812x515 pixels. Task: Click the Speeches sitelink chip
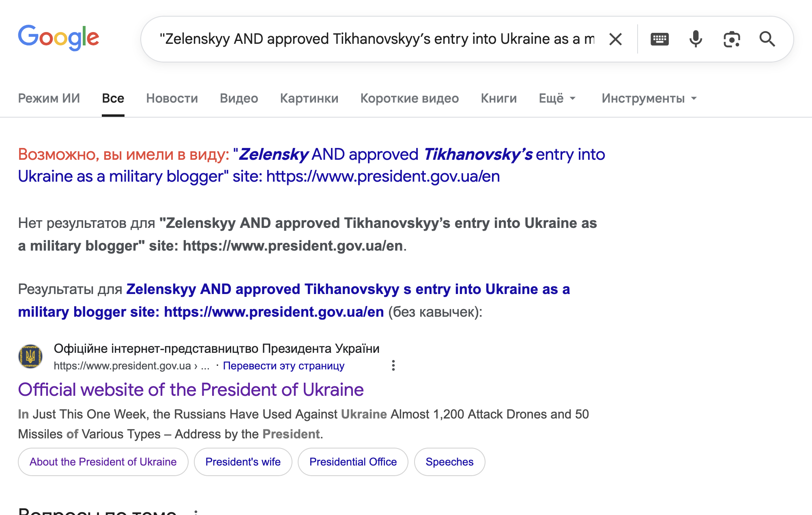tap(449, 462)
